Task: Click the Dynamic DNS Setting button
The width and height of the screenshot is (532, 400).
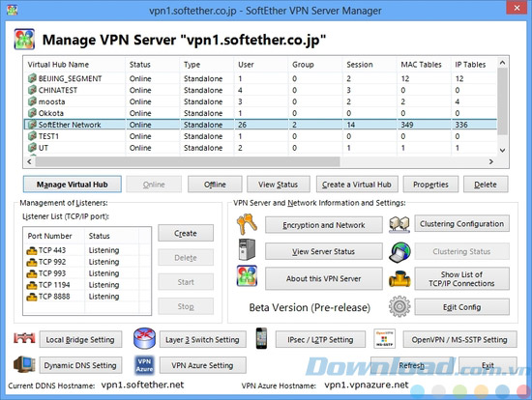Action: click(x=80, y=365)
